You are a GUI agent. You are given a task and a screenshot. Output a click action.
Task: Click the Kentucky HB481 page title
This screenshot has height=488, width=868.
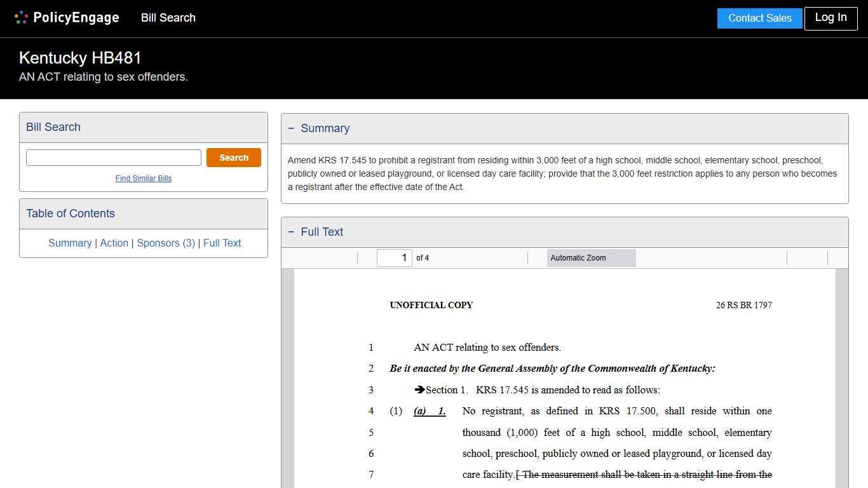tap(80, 58)
